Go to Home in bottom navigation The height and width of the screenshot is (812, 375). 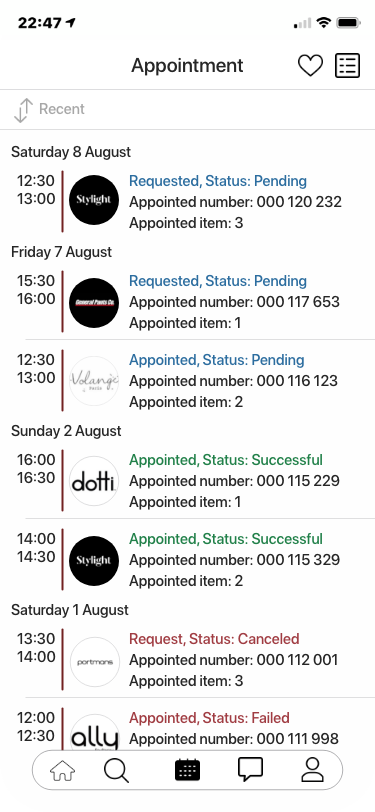coord(62,770)
